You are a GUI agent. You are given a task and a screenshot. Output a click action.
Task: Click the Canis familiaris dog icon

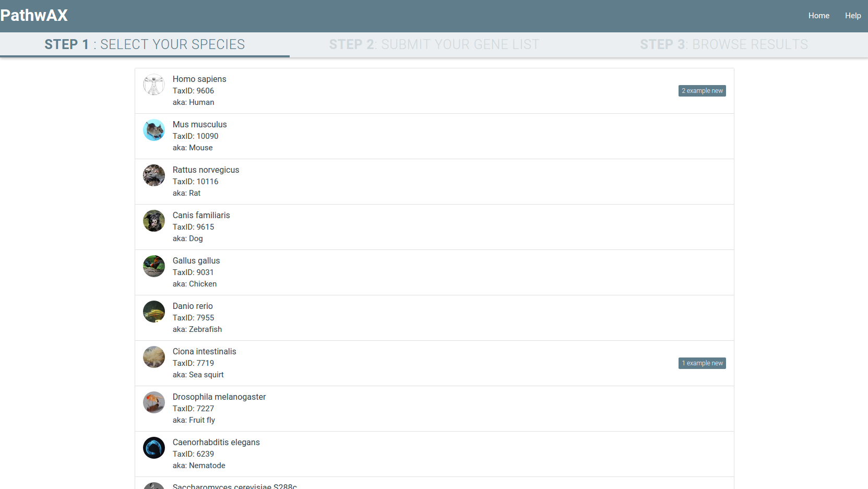[154, 221]
